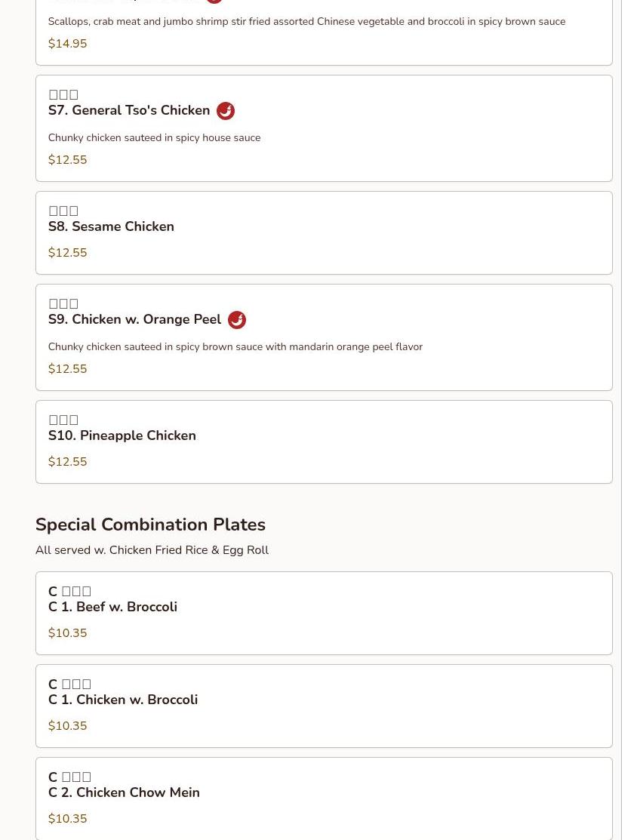The height and width of the screenshot is (840, 637).
Task: Open S10. Pineapple Chicken dish
Action: coord(122,435)
